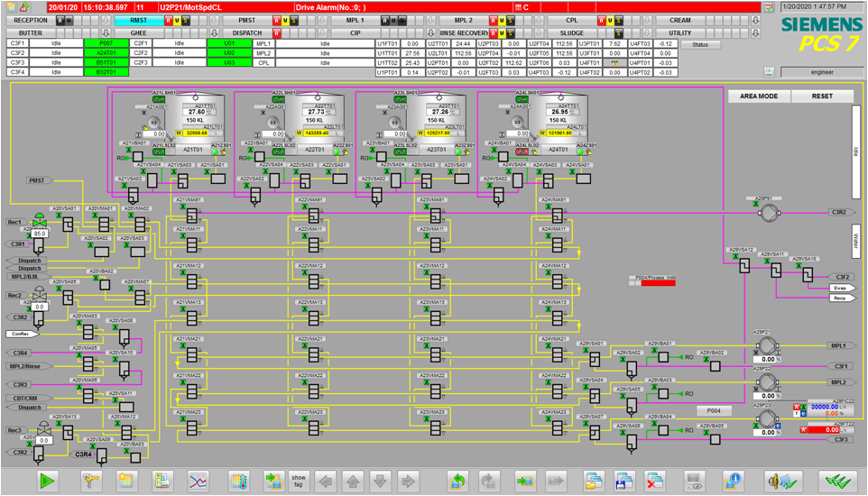Toggle the yellow S indicator beside SLUDGE
The image size is (868, 496).
618,33
